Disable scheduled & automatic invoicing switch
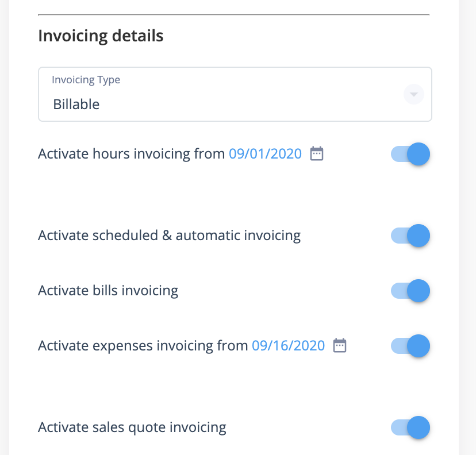The height and width of the screenshot is (455, 476). pyautogui.click(x=410, y=236)
